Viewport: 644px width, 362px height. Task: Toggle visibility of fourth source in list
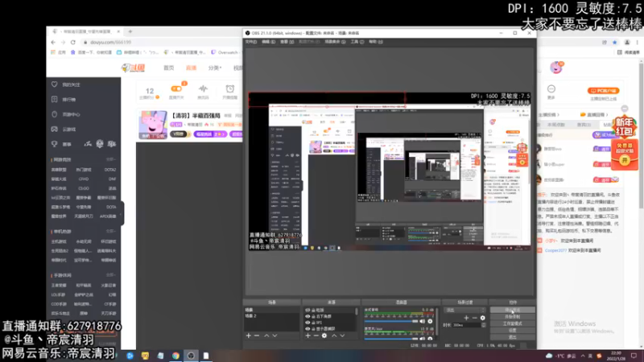pos(308,329)
